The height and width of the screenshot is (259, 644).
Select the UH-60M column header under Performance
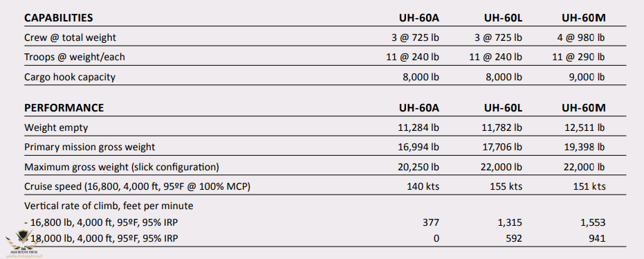(x=584, y=108)
